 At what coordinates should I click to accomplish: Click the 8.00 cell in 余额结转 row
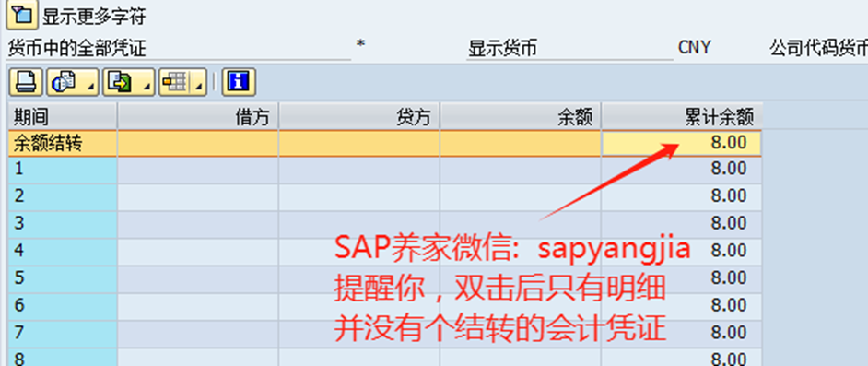[x=682, y=144]
